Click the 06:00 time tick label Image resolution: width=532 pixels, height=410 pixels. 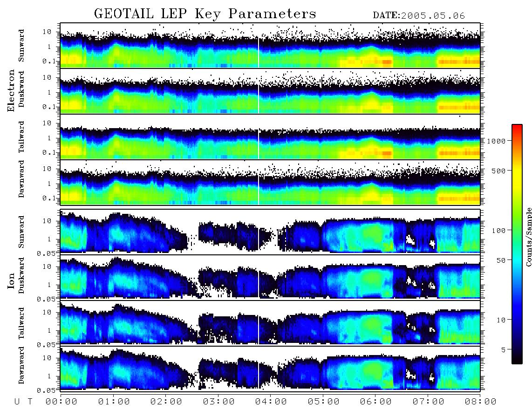pos(376,402)
